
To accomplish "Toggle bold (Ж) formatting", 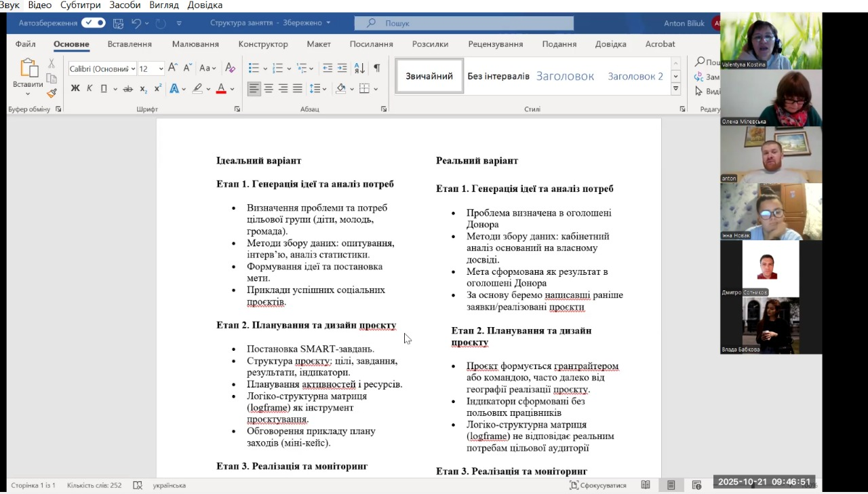I will (x=75, y=88).
